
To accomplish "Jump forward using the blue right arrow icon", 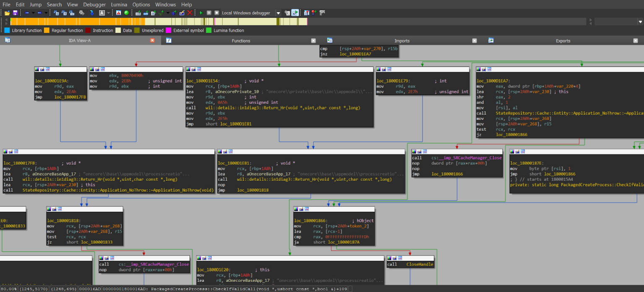I will pyautogui.click(x=39, y=13).
